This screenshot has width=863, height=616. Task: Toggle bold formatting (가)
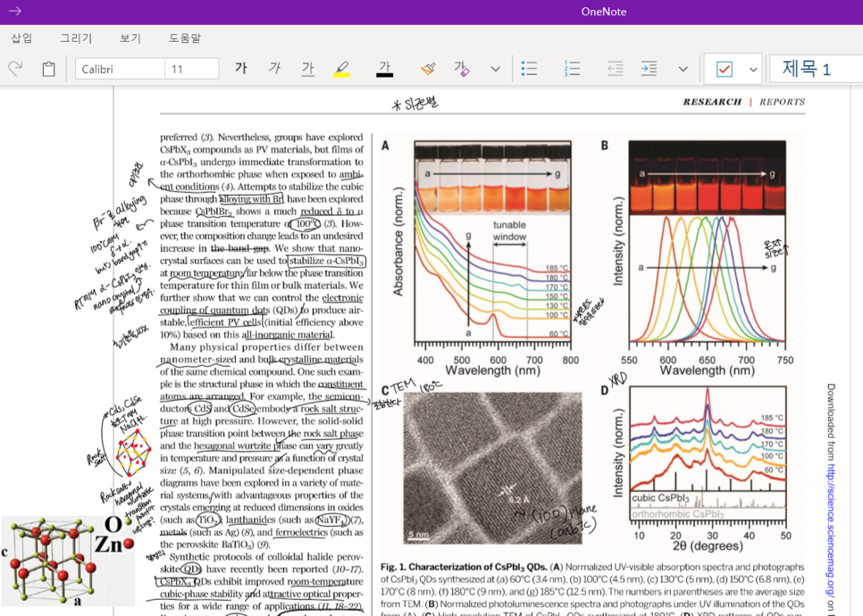click(240, 68)
